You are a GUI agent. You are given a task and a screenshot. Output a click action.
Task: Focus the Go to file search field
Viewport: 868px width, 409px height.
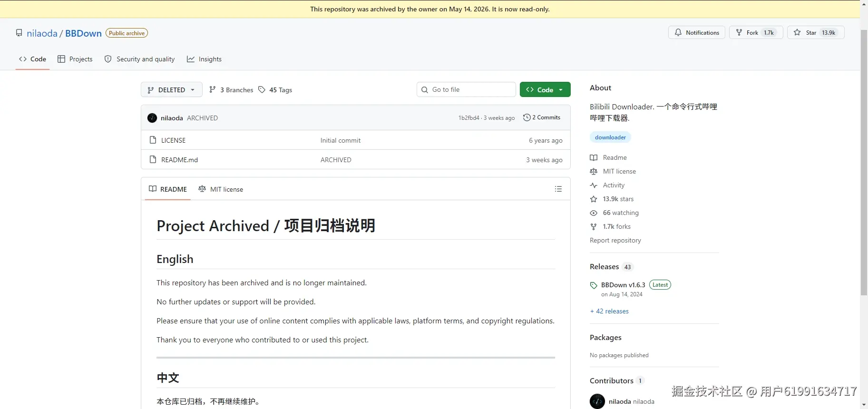(x=466, y=89)
